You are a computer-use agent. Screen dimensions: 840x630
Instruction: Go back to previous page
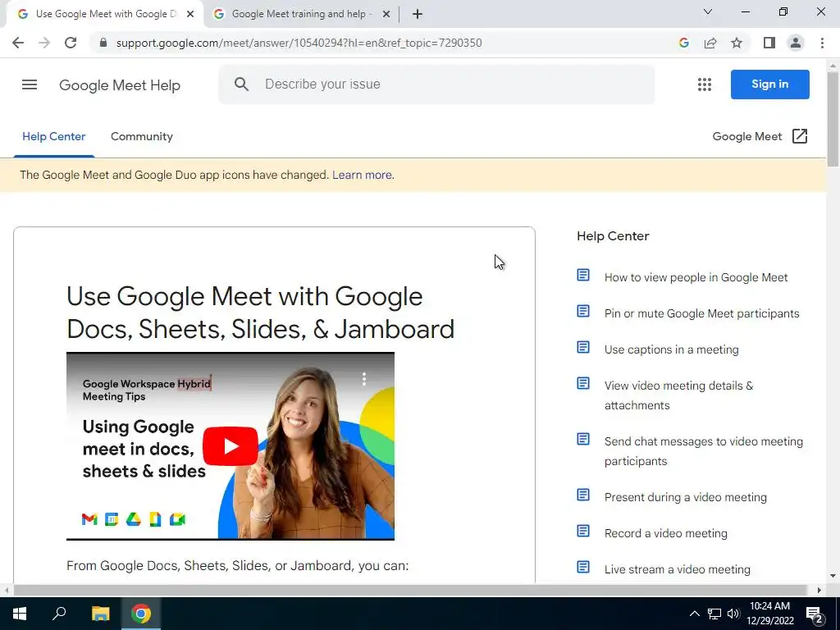(18, 43)
